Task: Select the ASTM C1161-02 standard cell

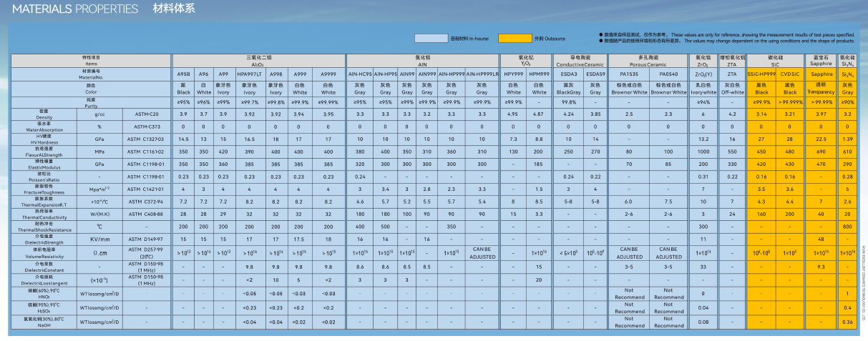Action: (146, 152)
